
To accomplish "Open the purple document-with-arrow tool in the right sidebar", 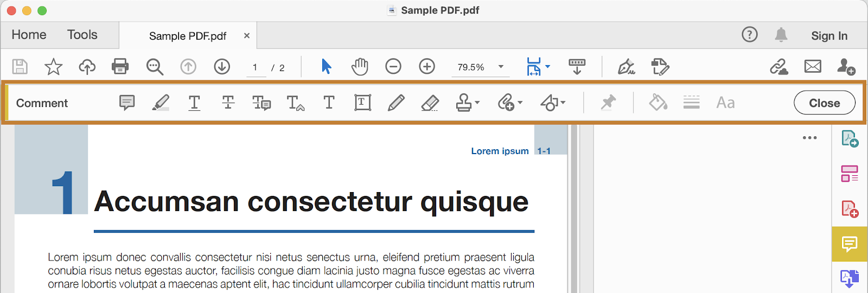I will coord(850,278).
